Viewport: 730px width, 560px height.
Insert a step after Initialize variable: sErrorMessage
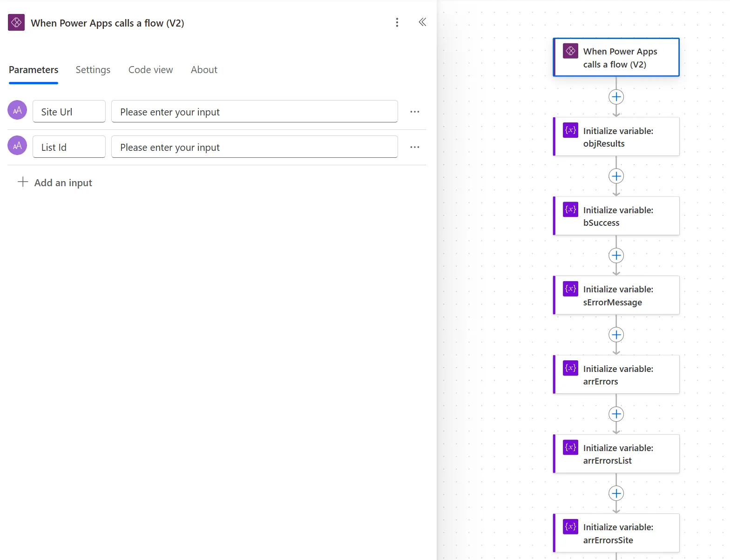coord(616,335)
